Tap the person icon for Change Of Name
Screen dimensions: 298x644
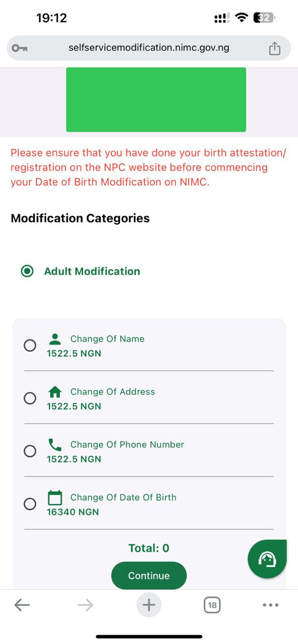coord(55,339)
